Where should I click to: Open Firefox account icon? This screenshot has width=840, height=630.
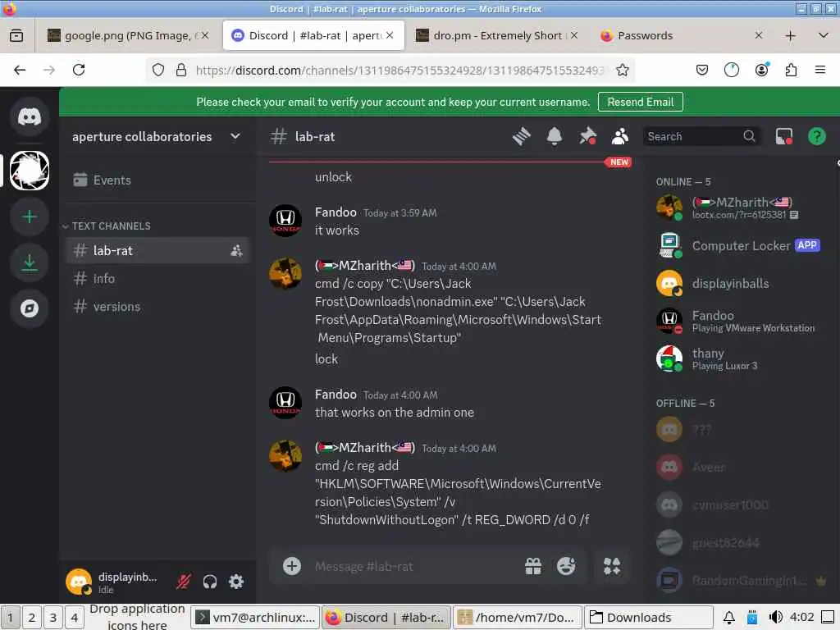(x=761, y=70)
